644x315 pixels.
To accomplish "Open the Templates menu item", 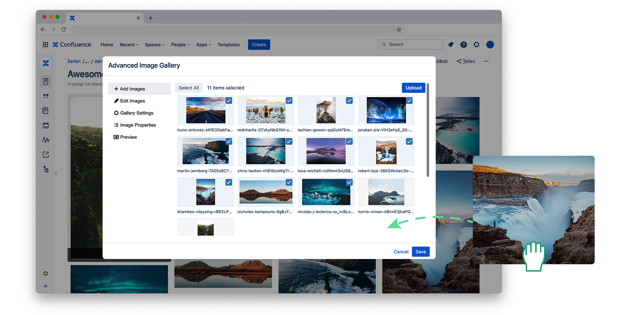I will 228,44.
